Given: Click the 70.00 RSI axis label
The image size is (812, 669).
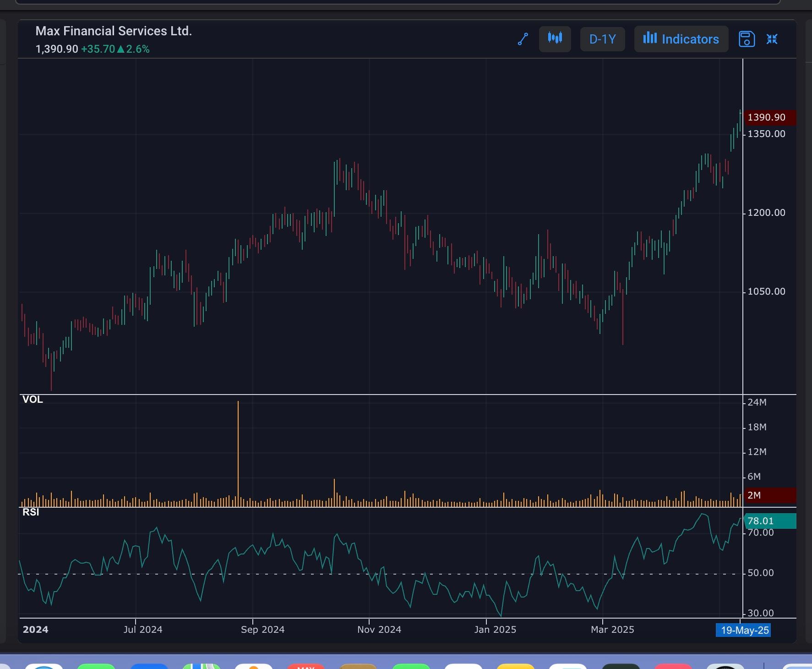Looking at the screenshot, I should click(x=761, y=532).
